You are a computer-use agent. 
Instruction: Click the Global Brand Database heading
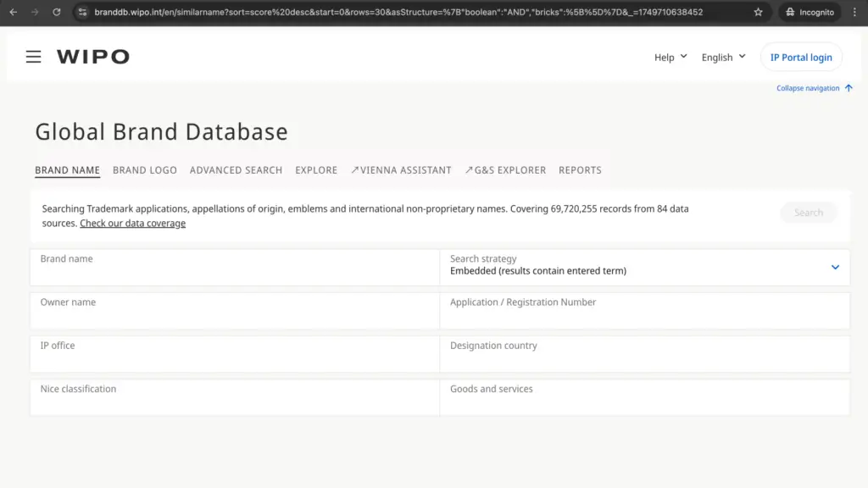pos(162,131)
